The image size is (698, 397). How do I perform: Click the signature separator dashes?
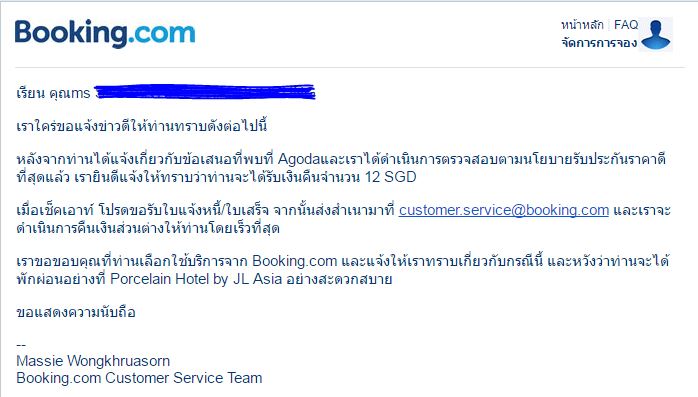pos(21,345)
